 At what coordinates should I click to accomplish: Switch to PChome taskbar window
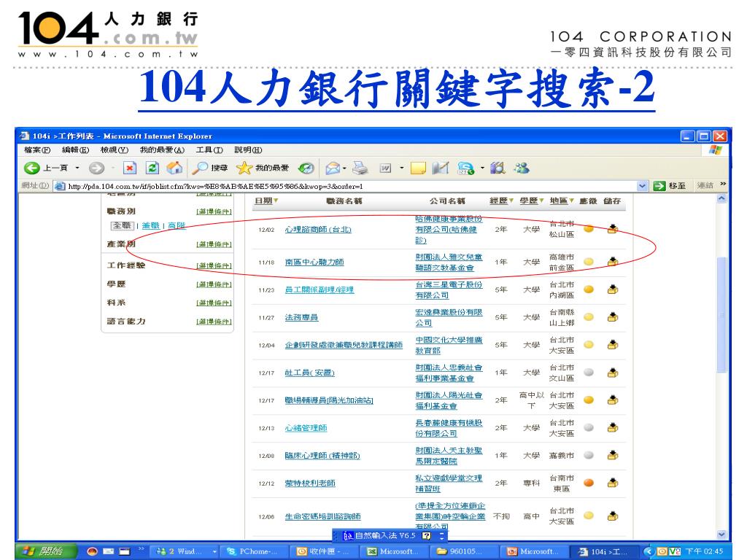tap(254, 551)
